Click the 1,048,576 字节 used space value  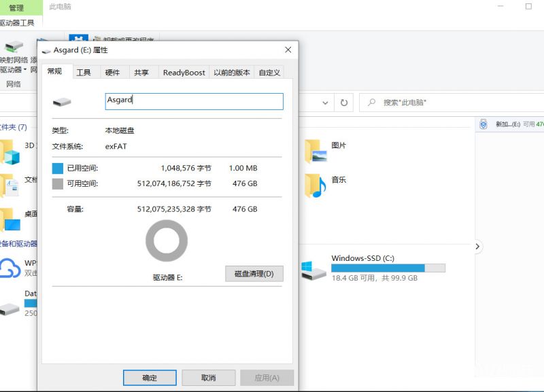pyautogui.click(x=186, y=168)
